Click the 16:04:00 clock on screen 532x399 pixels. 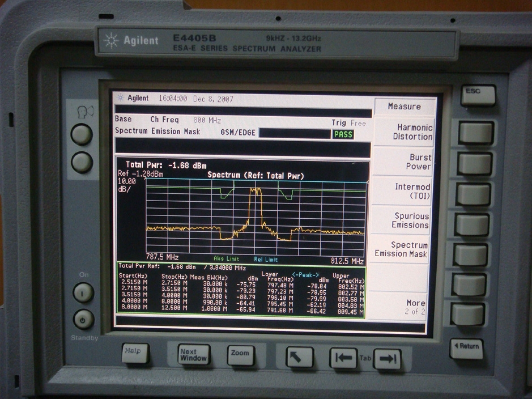click(173, 99)
